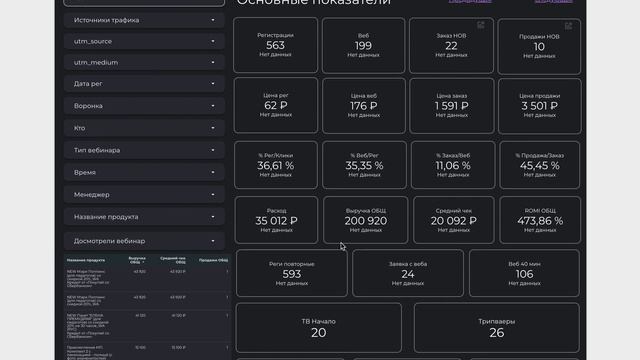Click the Цена рег 62 ₽ card
Viewport: 640px width, 360px height.
[x=276, y=105]
